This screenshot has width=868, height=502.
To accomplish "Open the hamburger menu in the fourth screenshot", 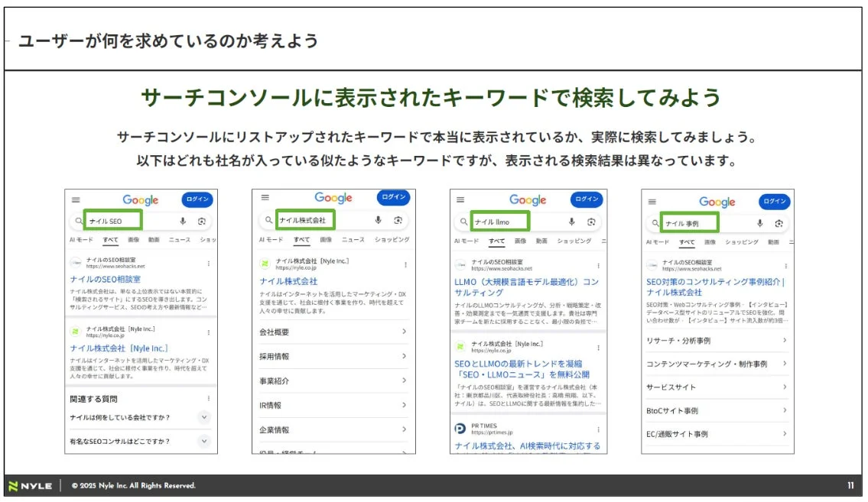I will [x=652, y=202].
